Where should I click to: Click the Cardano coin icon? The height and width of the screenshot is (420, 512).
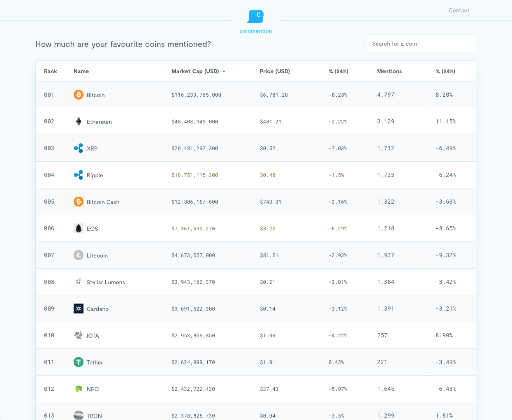[79, 308]
